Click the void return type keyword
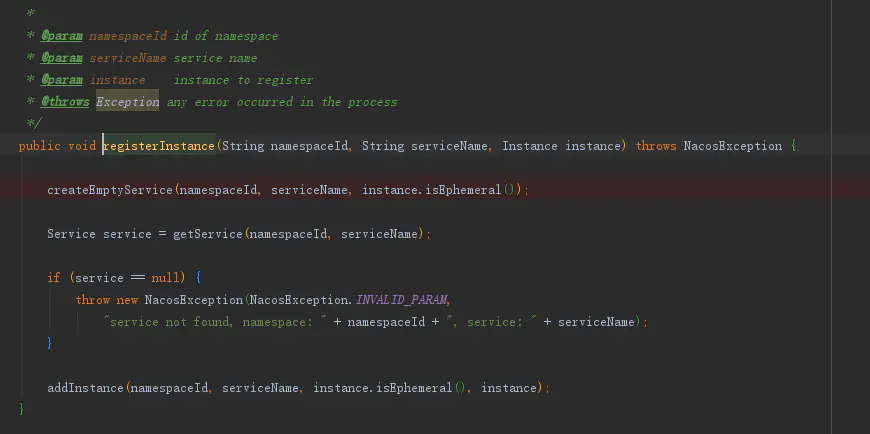Screen dimensions: 870x434 (x=82, y=146)
